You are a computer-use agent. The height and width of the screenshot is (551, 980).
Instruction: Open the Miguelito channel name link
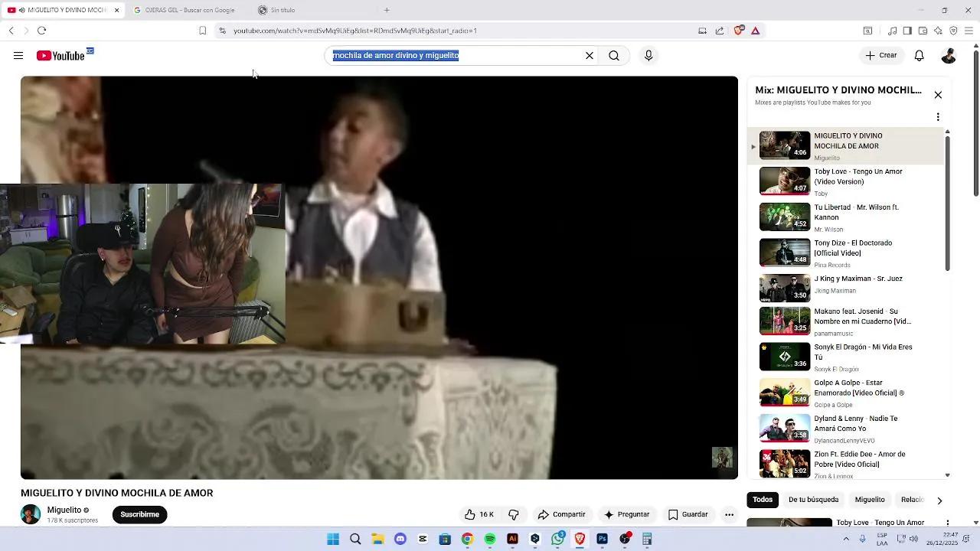[x=64, y=510]
